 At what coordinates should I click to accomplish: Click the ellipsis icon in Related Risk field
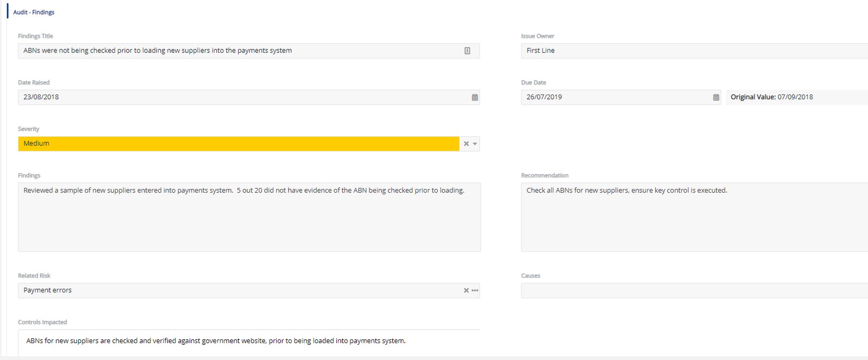click(x=475, y=290)
